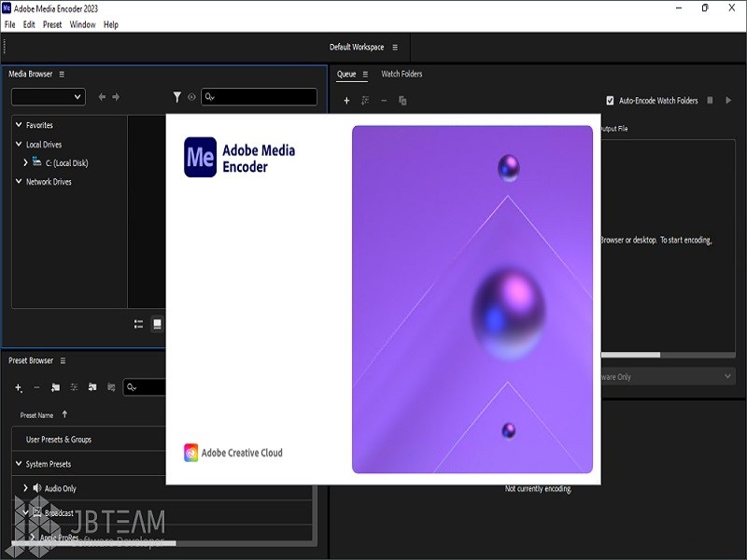Screen dimensions: 747x560
Task: Click the 'Not currently encoding.' status text
Action: point(539,488)
